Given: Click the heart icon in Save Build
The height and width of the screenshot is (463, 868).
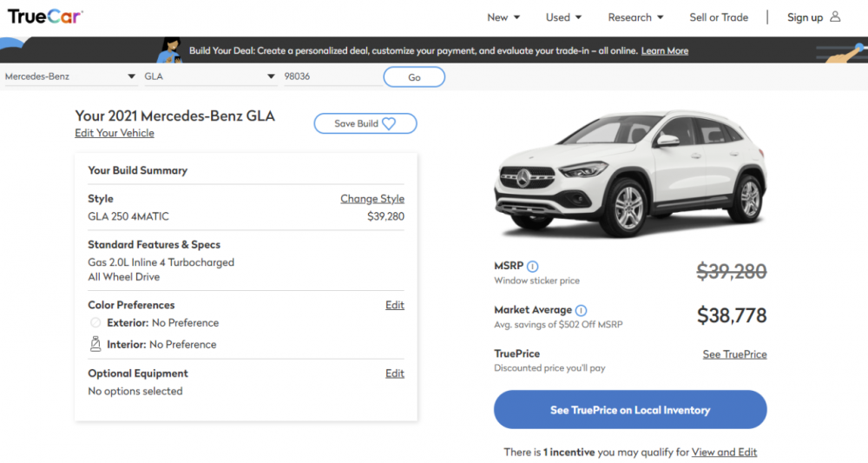Looking at the screenshot, I should [x=389, y=124].
